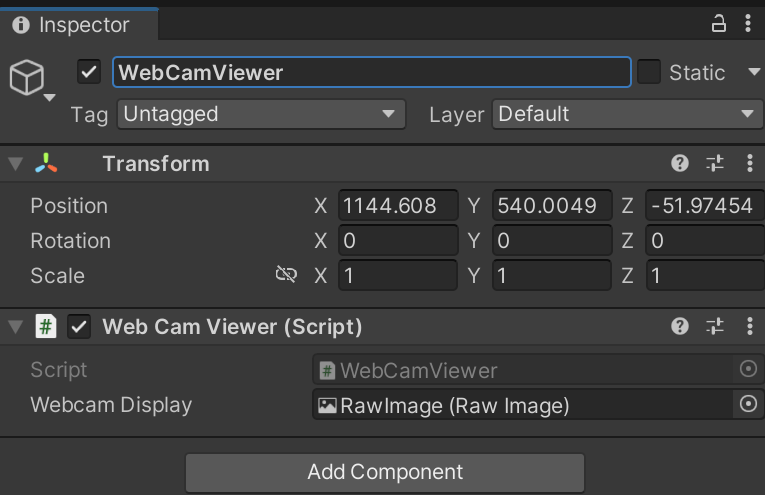Image resolution: width=765 pixels, height=495 pixels.
Task: Click the Web Cam Viewer script icon
Action: (x=46, y=326)
